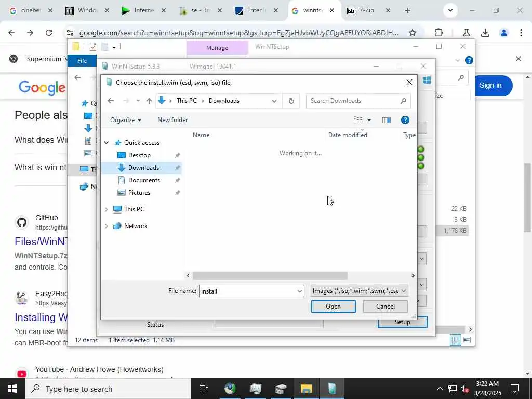Refresh the Downloads folder listing
Screen dimensions: 532x399
[291, 101]
